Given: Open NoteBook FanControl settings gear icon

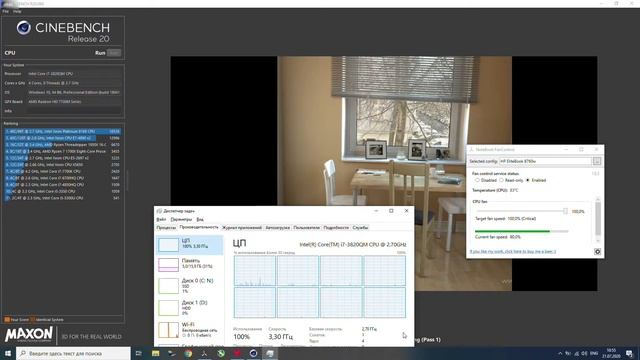Looking at the screenshot, I should [598, 252].
